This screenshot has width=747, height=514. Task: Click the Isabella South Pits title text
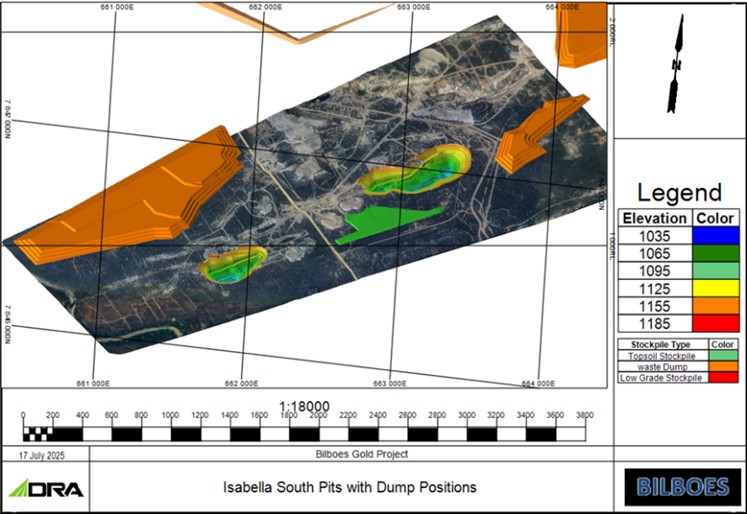point(350,487)
